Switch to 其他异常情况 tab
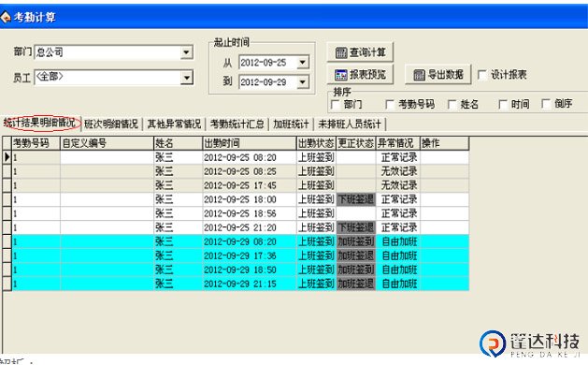The height and width of the screenshot is (365, 588). 174,124
